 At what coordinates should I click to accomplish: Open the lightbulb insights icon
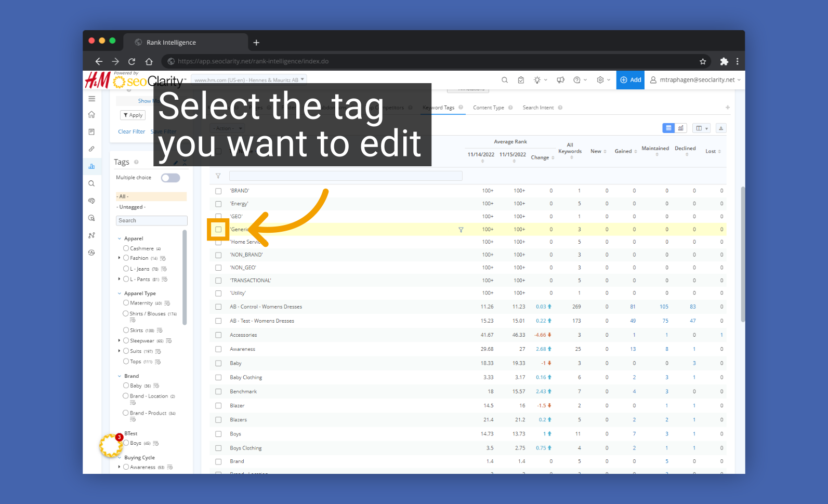click(x=537, y=80)
